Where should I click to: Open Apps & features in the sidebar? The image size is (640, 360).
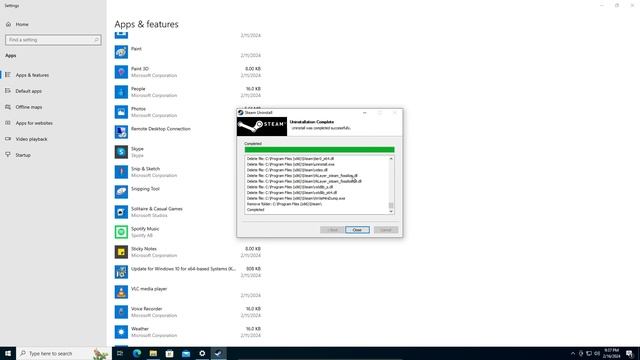tap(32, 75)
